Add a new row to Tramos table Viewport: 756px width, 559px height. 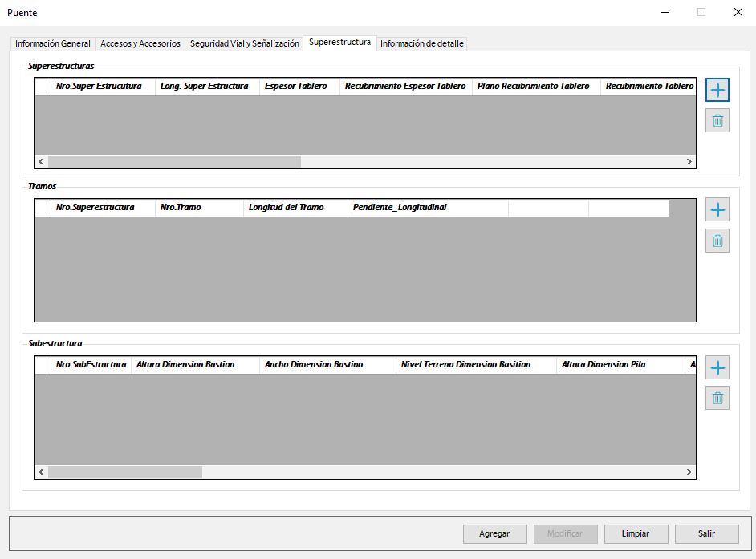point(717,210)
